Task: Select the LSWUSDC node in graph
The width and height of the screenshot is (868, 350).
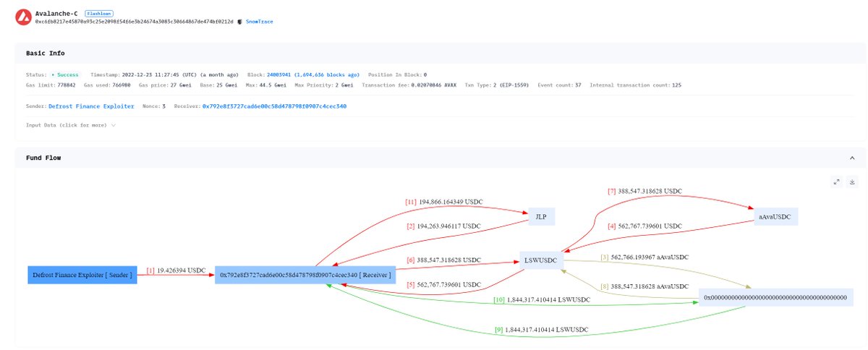Action: (x=542, y=260)
